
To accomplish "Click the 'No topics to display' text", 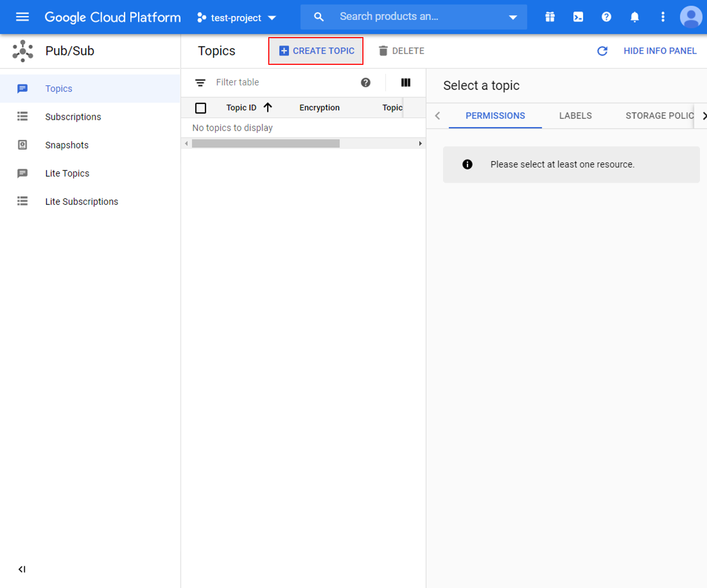I will [x=232, y=128].
